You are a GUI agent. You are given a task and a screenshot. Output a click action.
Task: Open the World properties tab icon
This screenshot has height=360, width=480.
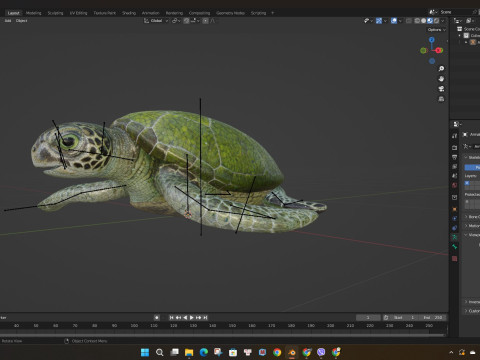[454, 185]
